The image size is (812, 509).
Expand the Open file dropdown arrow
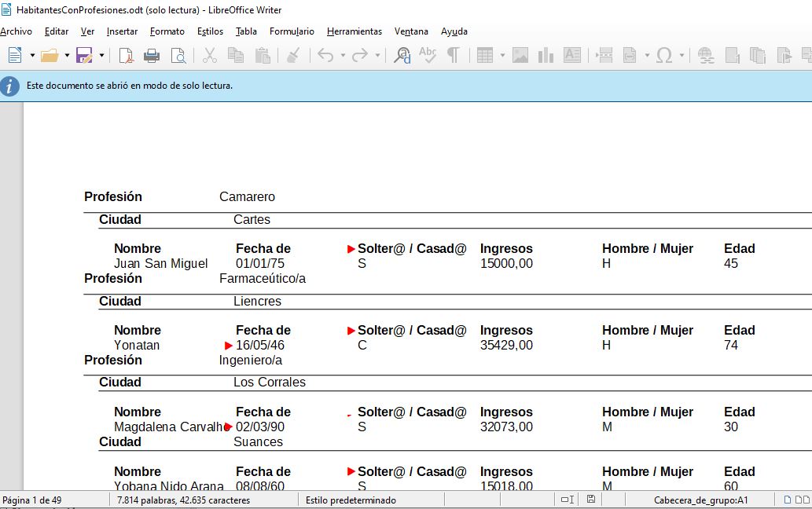point(67,55)
